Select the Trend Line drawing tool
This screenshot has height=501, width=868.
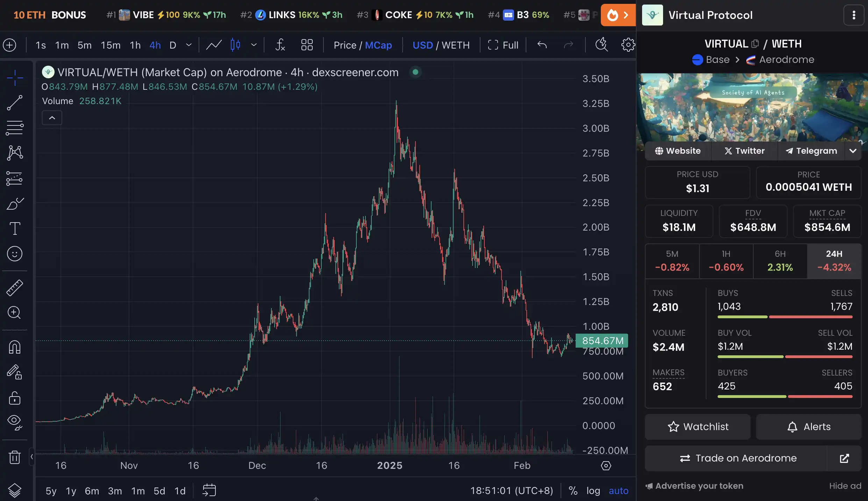click(15, 103)
